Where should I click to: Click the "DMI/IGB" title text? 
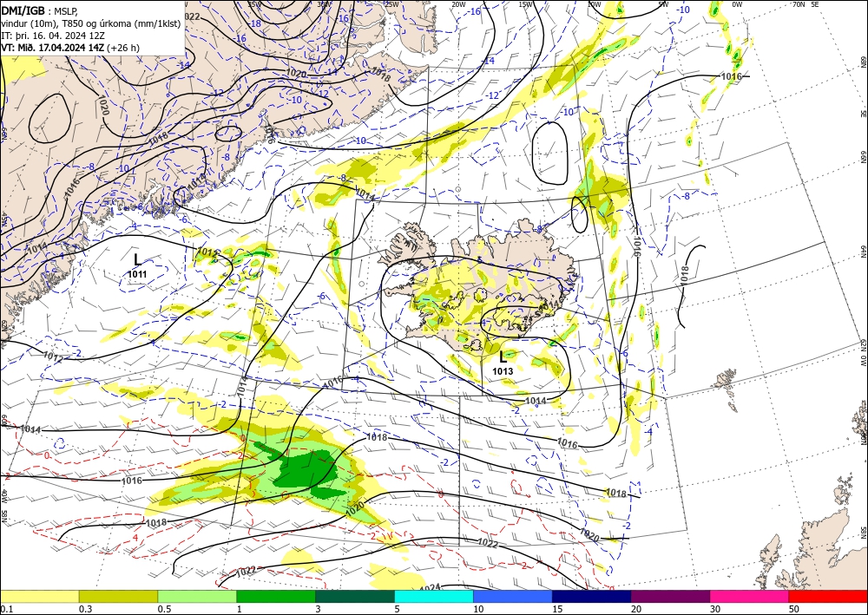pyautogui.click(x=23, y=10)
